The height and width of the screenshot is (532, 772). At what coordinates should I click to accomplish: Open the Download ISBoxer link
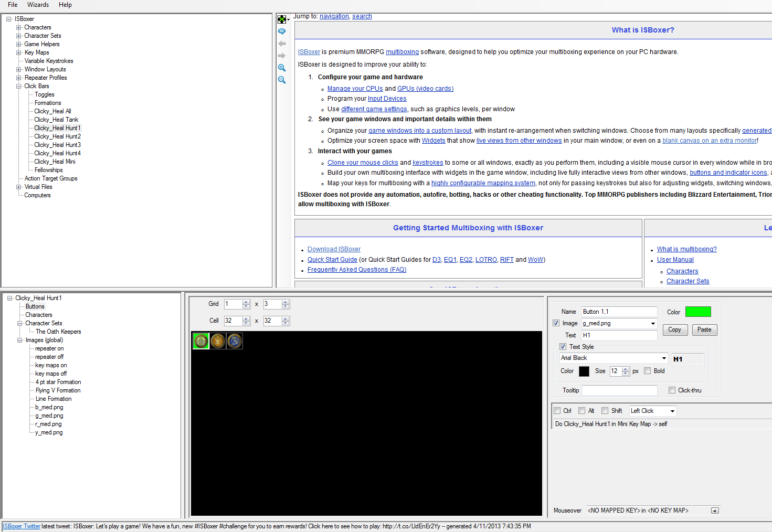[334, 249]
